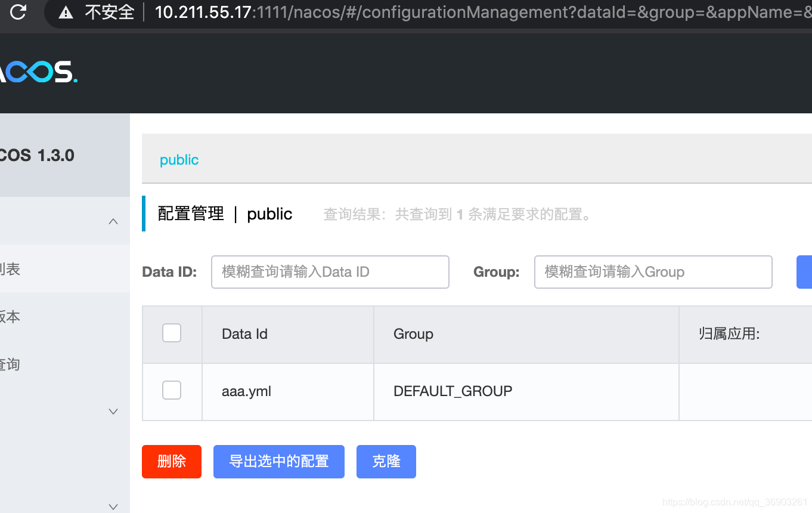Screen dimensions: 812x513
Task: Click the NACOS logo
Action: tap(38, 72)
